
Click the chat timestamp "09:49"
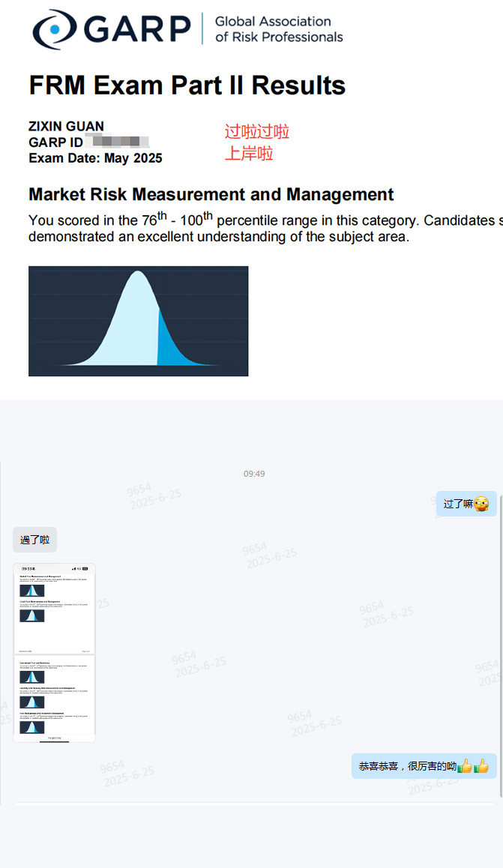point(254,474)
